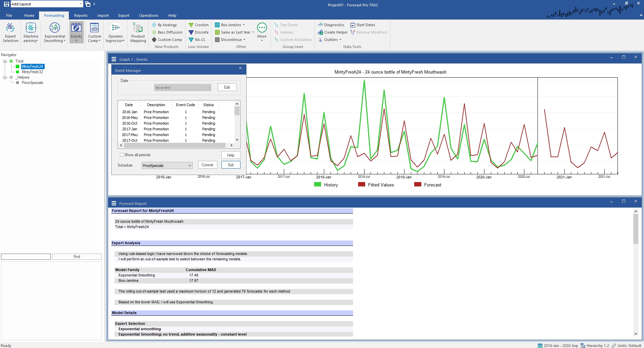The image size is (644, 348).
Task: Click the Navigator search input field
Action: click(x=26, y=257)
